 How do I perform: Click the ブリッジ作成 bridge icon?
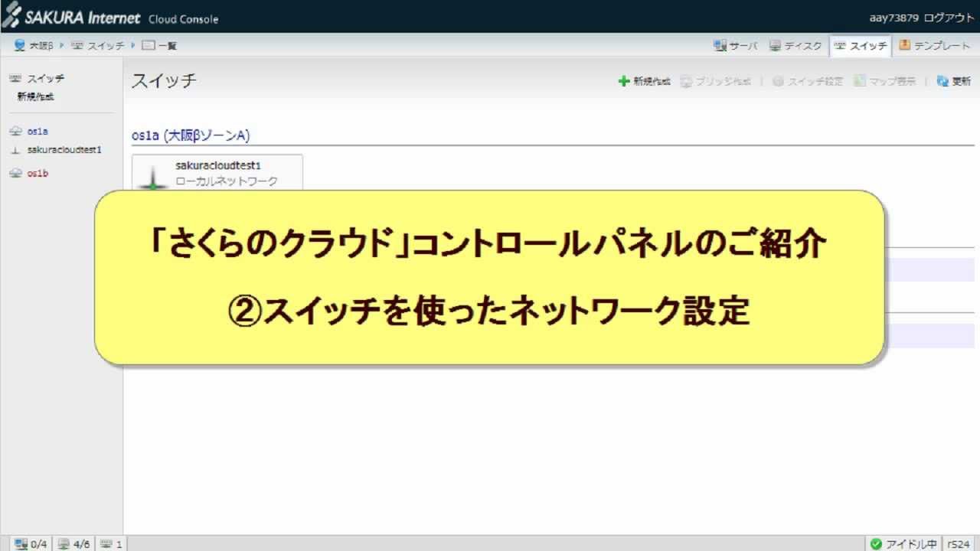pos(686,81)
